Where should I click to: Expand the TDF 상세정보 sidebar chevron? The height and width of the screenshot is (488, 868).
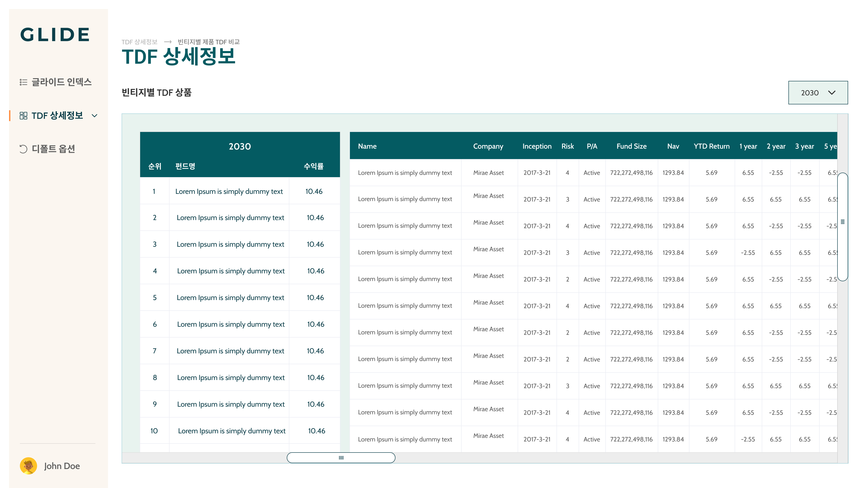point(95,116)
